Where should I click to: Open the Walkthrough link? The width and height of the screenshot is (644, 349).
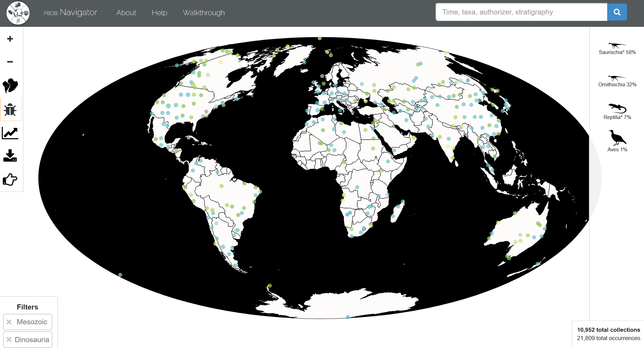pyautogui.click(x=204, y=13)
